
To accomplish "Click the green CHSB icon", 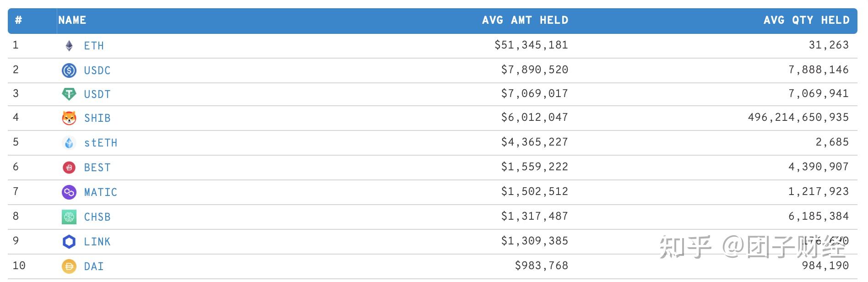I will pyautogui.click(x=69, y=217).
